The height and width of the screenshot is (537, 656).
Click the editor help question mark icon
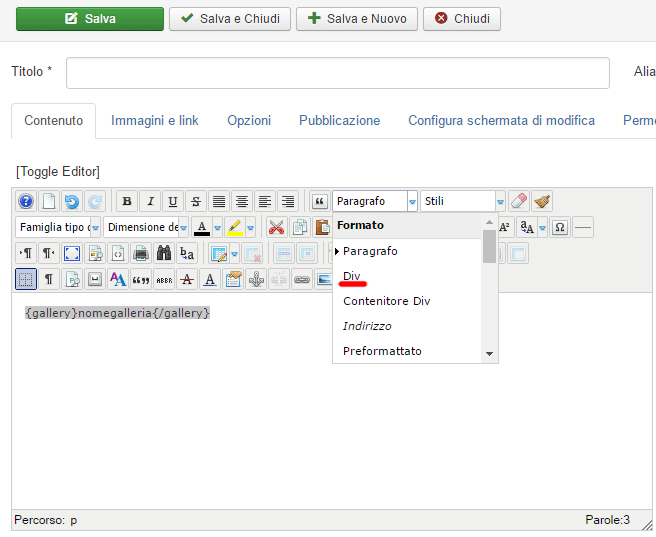26,201
